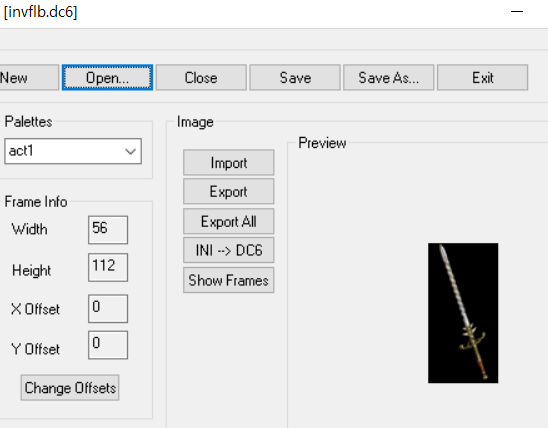The image size is (548, 428).
Task: Export All frames button
Action: coord(229,222)
